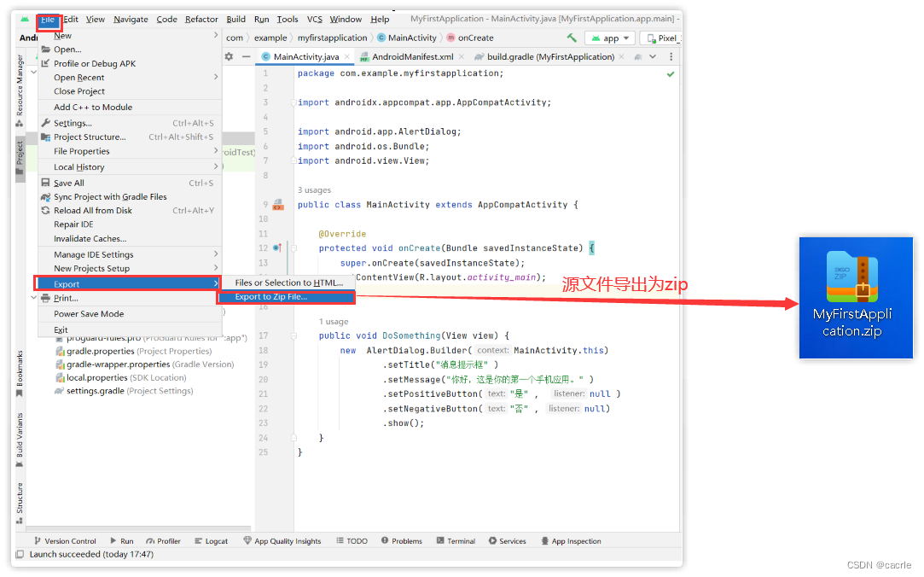Image resolution: width=924 pixels, height=577 pixels.
Task: Select Invalidate Caches menu entry
Action: coord(130,239)
